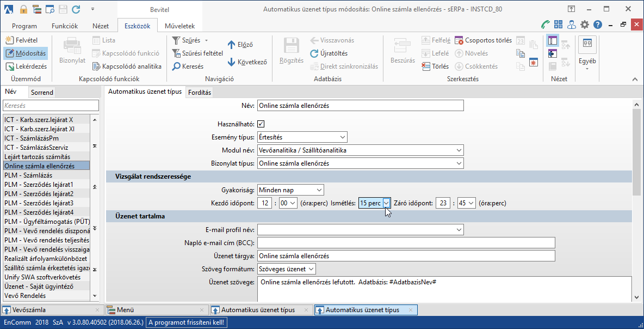Open the Nézet ribbon tab
This screenshot has height=329, width=644.
click(x=100, y=26)
